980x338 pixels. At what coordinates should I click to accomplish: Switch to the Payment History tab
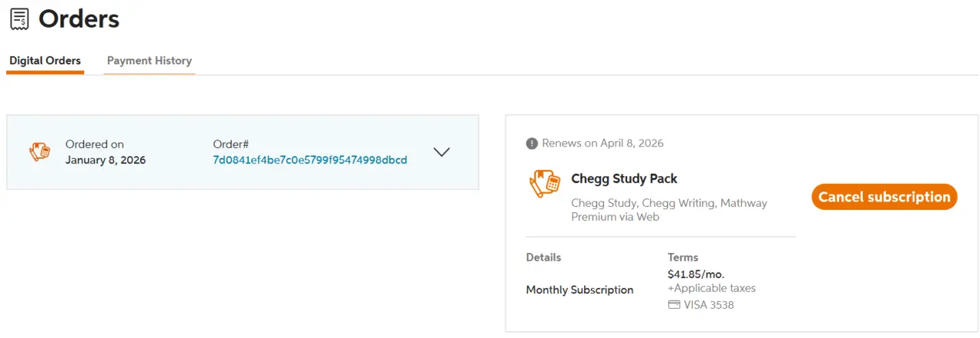tap(149, 61)
